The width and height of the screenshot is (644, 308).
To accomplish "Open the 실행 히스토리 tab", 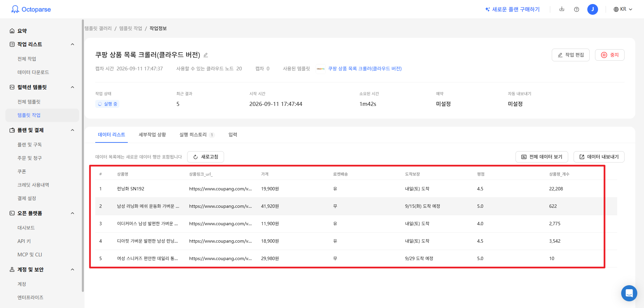I will [197, 135].
